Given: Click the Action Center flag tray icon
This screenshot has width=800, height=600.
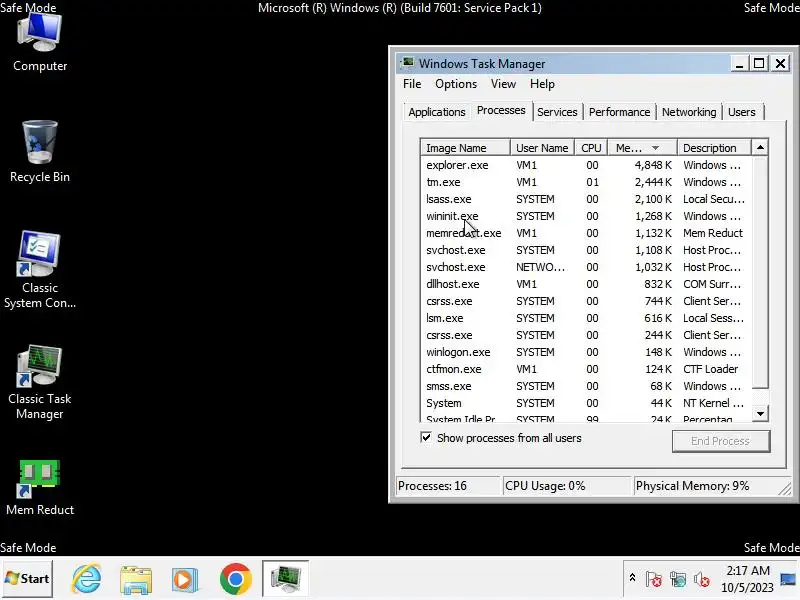Looking at the screenshot, I should coord(654,580).
